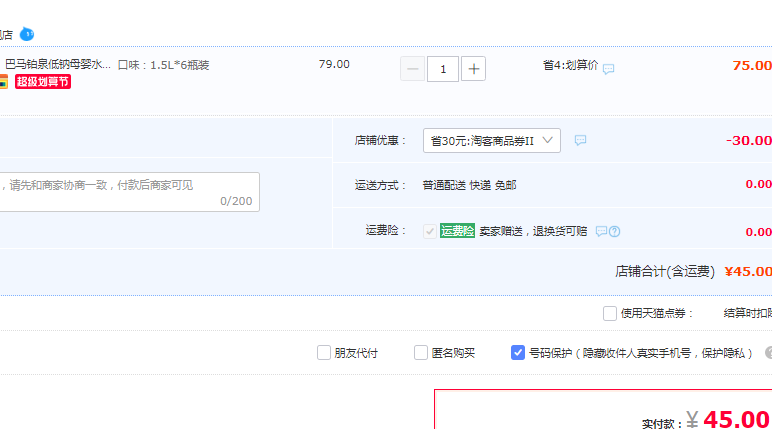
Task: Click comment icon beside store coupon dropdown
Action: point(580,140)
